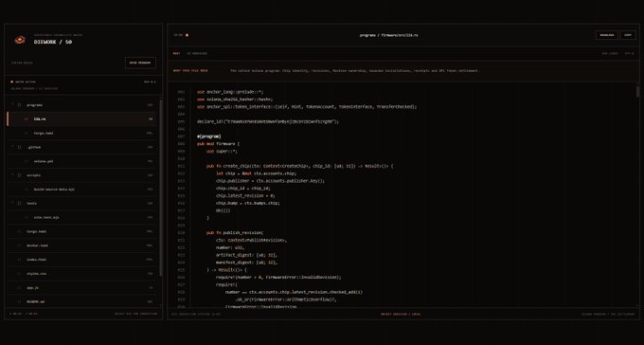This screenshot has width=644, height=345.
Task: Click the file tree scrollbar
Action: pos(161,187)
